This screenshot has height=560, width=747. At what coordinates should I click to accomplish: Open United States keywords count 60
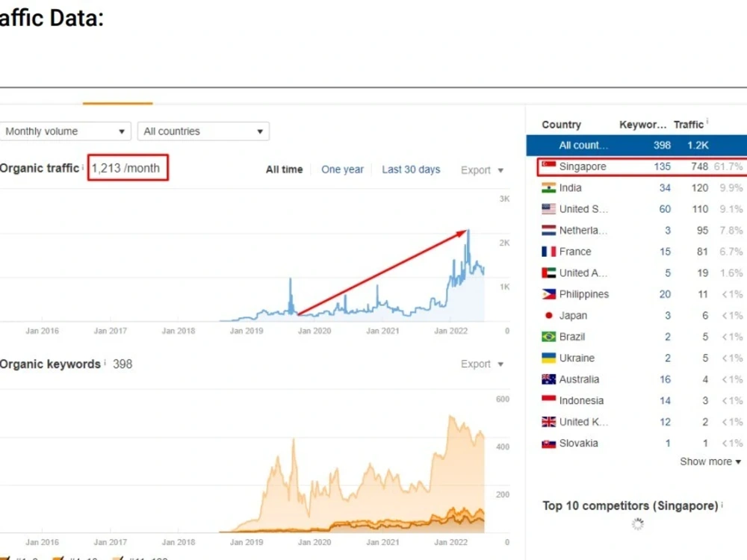coord(665,208)
